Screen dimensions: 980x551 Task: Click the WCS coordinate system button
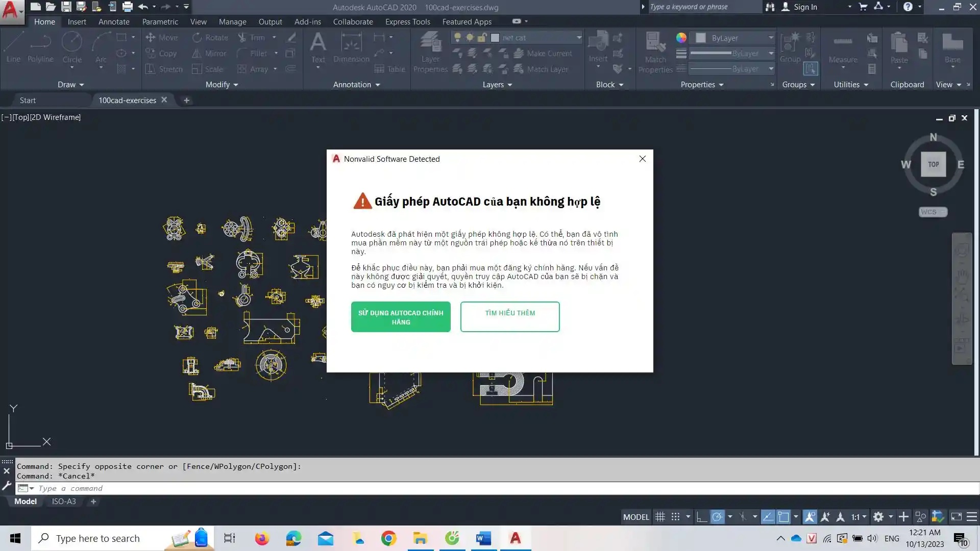pyautogui.click(x=932, y=212)
